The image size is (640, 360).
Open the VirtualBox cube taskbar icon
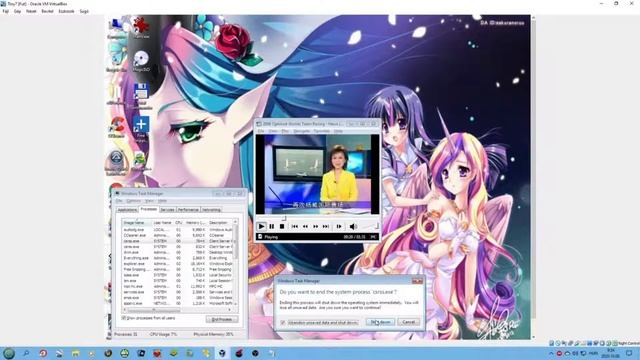(x=222, y=353)
